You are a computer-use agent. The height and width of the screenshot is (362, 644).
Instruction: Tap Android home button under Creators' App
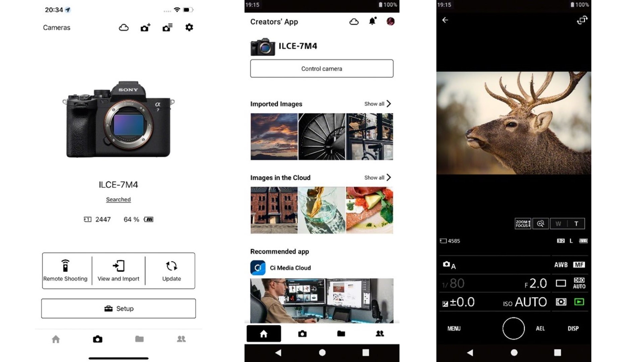[322, 353]
